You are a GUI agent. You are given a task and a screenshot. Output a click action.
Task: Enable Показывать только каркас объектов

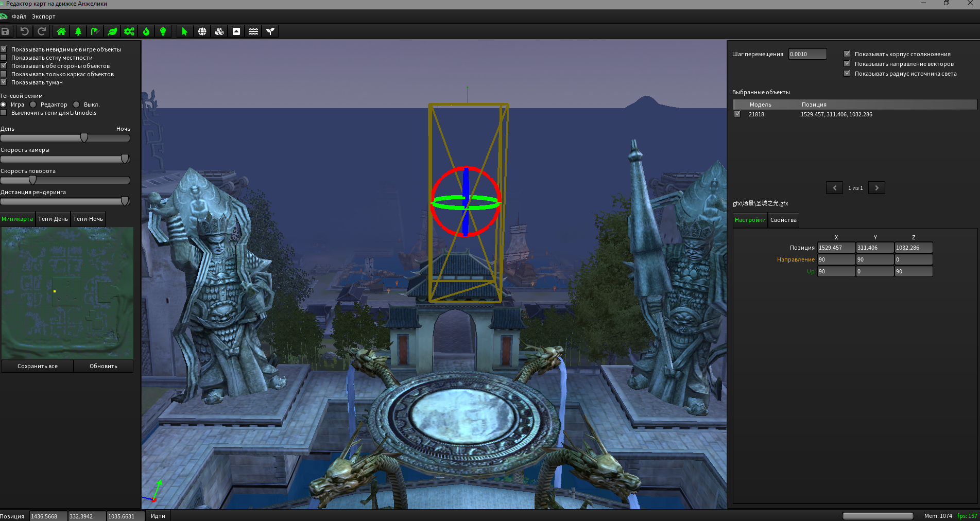tap(4, 74)
